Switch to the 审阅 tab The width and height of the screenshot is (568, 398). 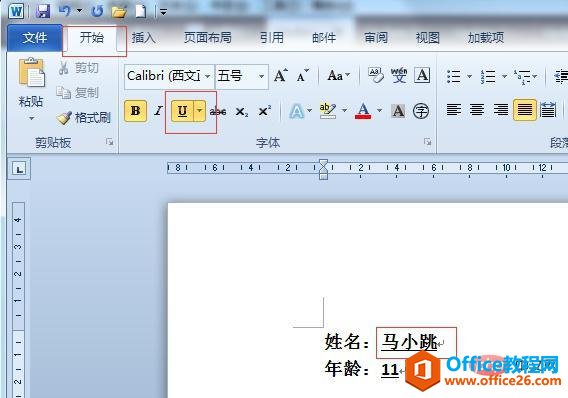click(376, 38)
